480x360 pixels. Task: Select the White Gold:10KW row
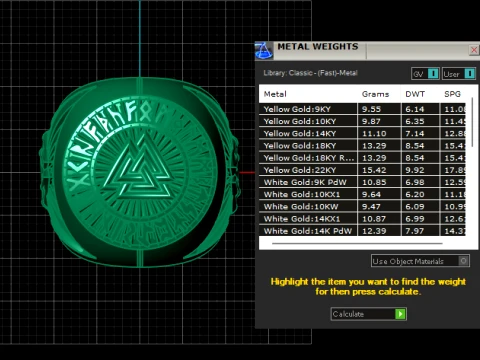[362, 207]
